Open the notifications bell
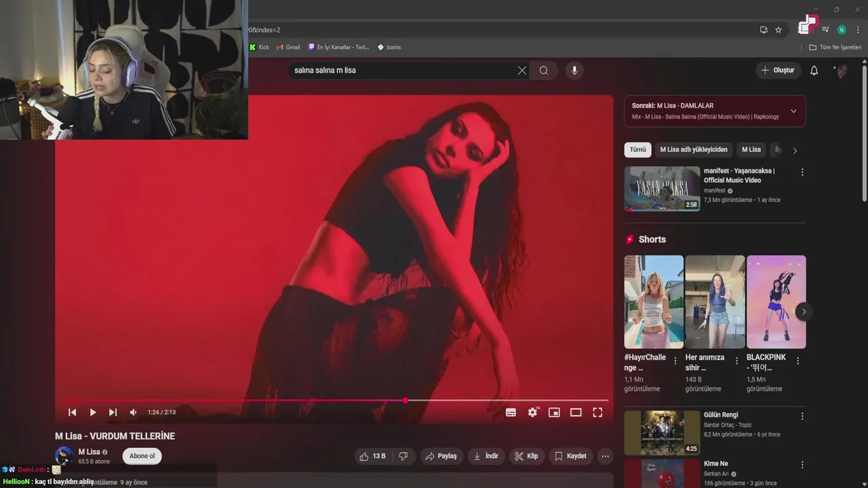 [814, 70]
